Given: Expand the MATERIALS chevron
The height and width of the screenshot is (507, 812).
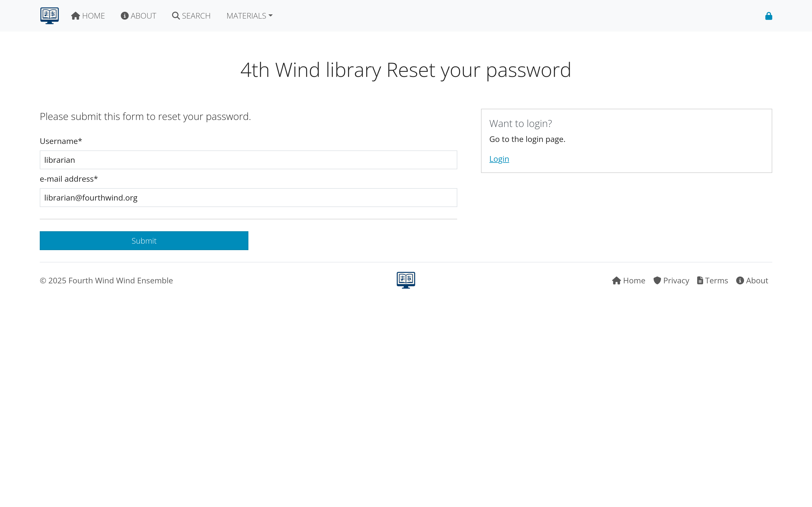Looking at the screenshot, I should click(270, 15).
